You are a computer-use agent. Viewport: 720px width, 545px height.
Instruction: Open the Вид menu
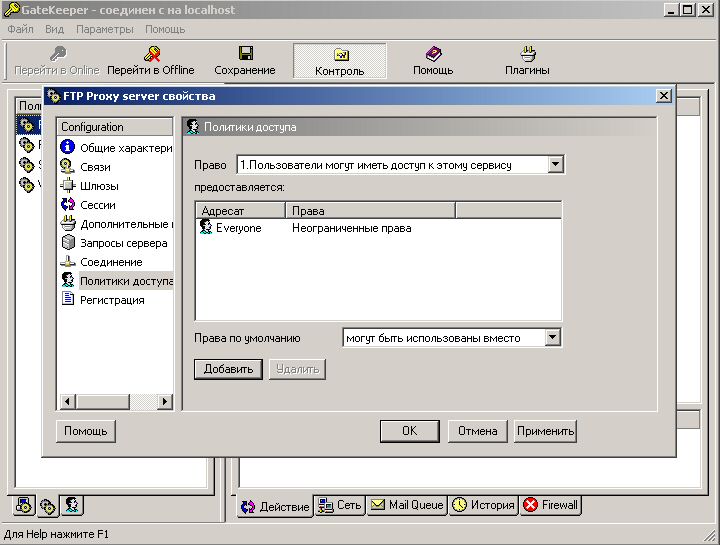(54, 29)
